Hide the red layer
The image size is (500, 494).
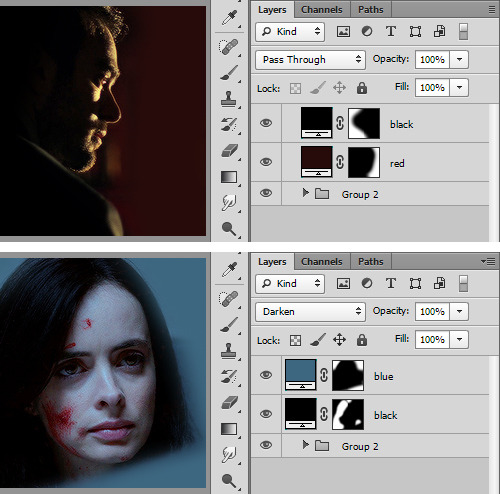(266, 162)
